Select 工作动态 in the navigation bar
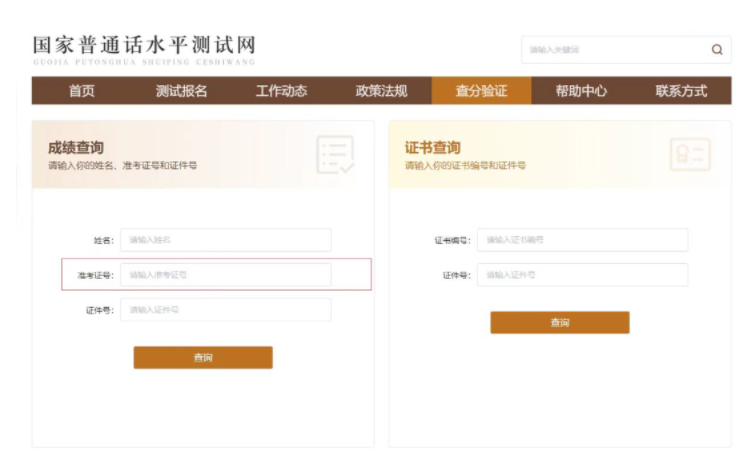 281,91
